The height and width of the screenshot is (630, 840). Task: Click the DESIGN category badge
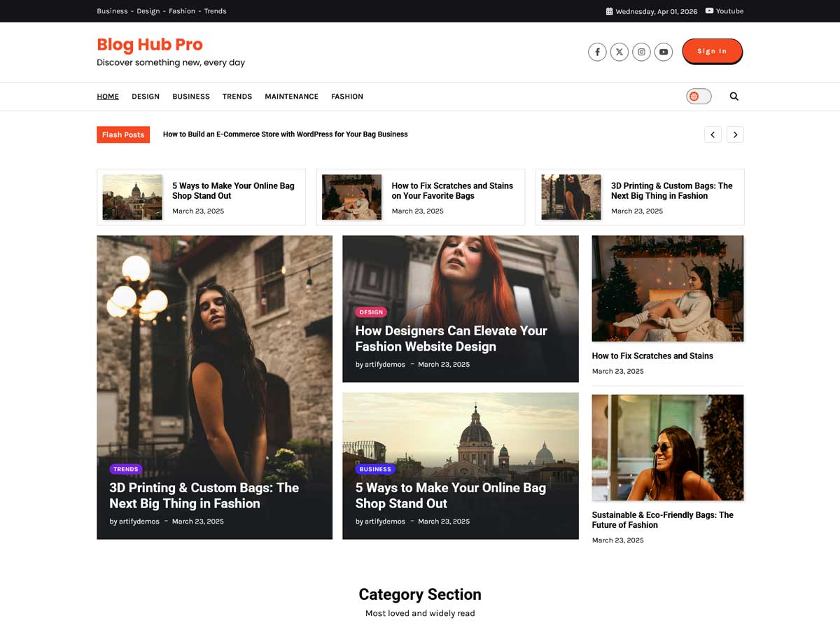(x=371, y=311)
